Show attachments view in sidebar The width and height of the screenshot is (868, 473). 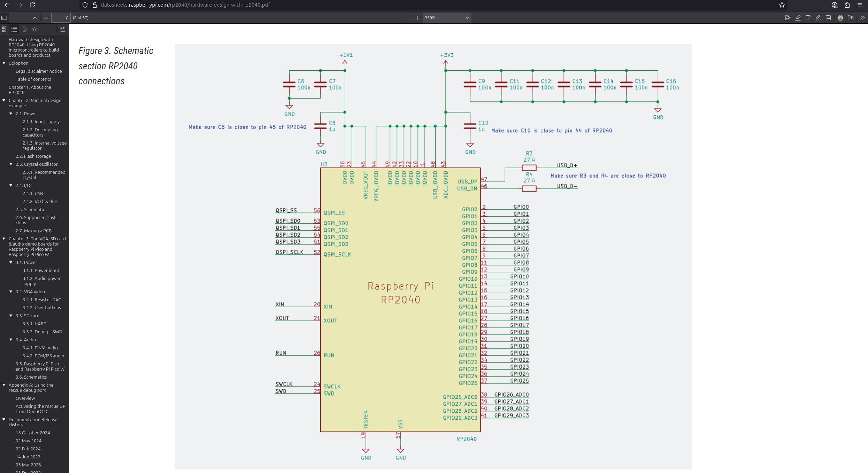point(24,29)
